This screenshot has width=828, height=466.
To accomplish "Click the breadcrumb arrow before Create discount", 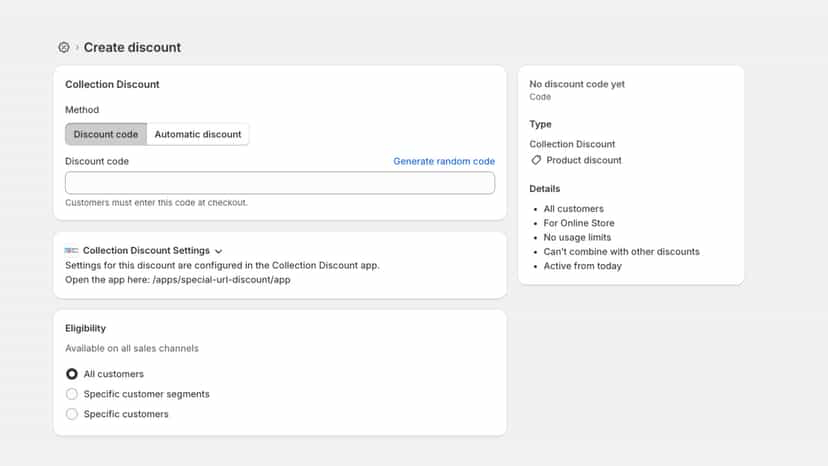I will coord(77,48).
